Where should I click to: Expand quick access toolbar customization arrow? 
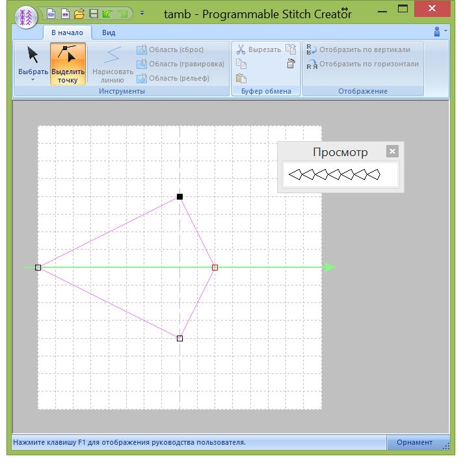pos(142,14)
